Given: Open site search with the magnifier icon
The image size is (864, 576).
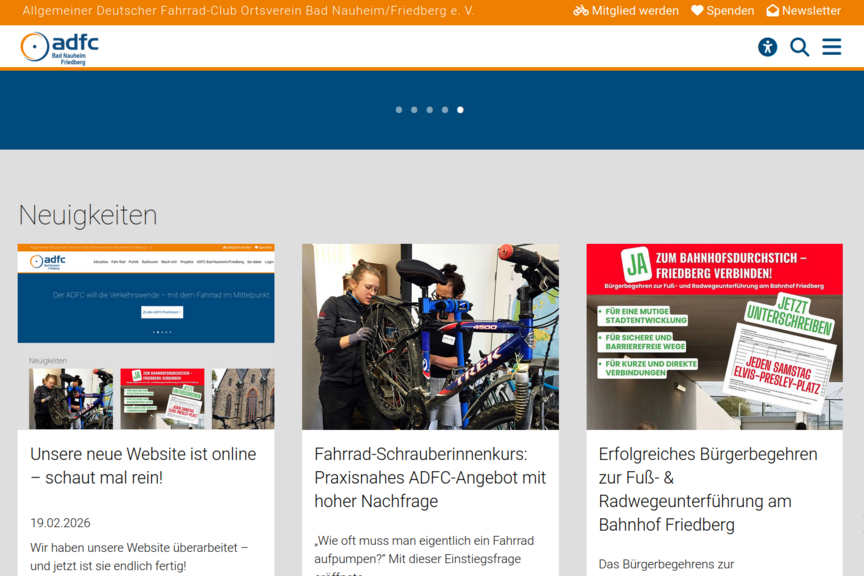Looking at the screenshot, I should click(x=799, y=47).
